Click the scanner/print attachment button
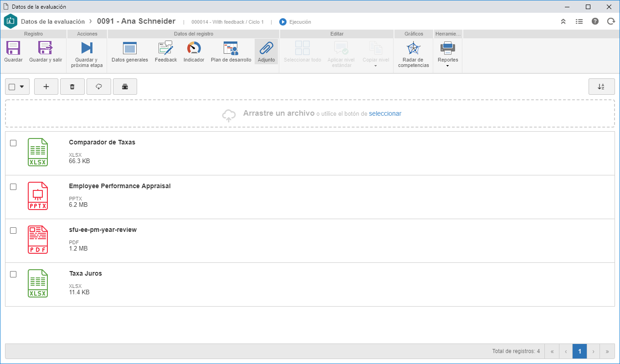The width and height of the screenshot is (620, 364). coord(125,87)
